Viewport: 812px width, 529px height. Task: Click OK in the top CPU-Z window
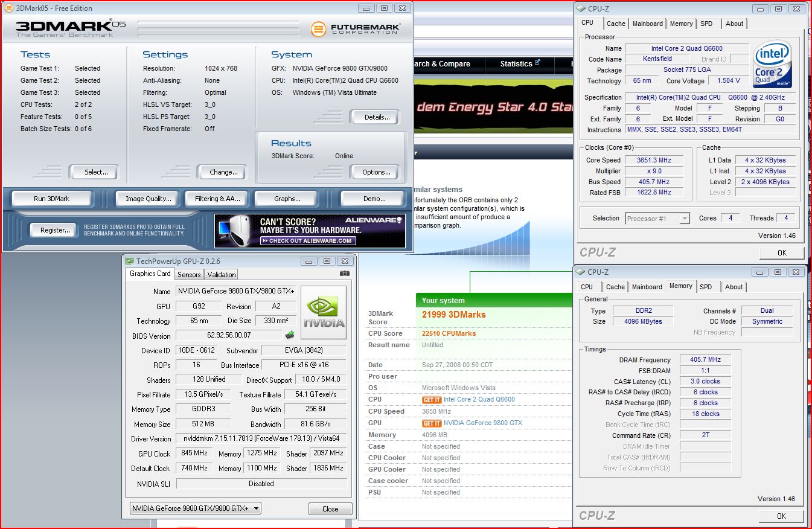pyautogui.click(x=782, y=253)
